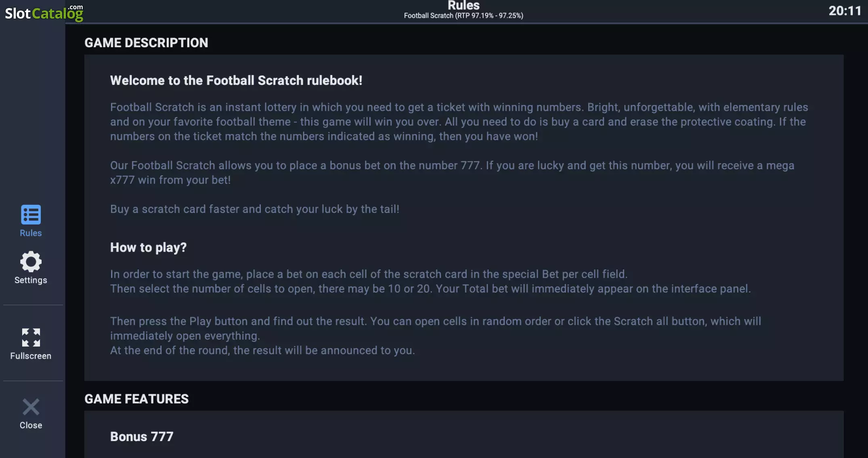Image resolution: width=868 pixels, height=458 pixels.
Task: Click the Bonus 777 feature heading
Action: coord(142,437)
